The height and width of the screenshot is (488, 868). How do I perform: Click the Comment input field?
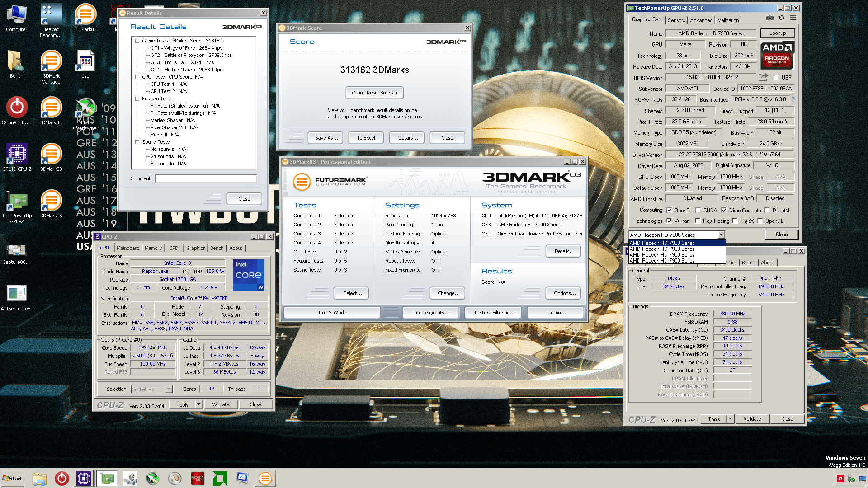pos(206,178)
